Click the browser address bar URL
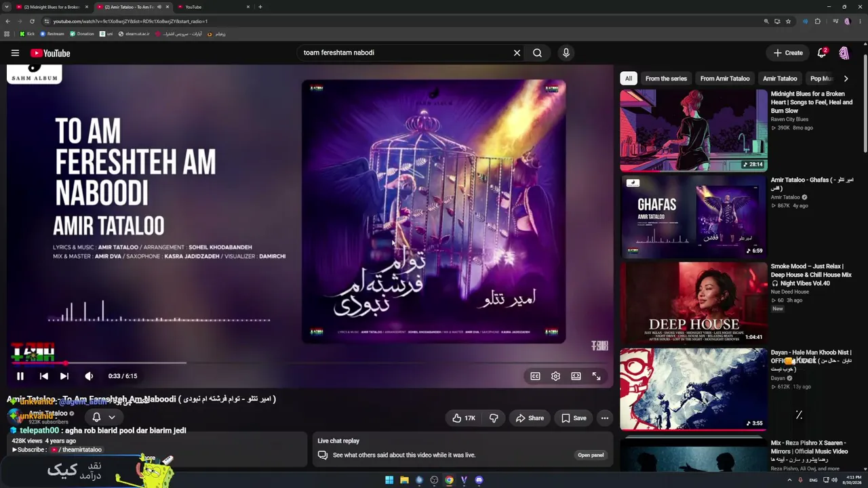The width and height of the screenshot is (868, 488). point(131,21)
